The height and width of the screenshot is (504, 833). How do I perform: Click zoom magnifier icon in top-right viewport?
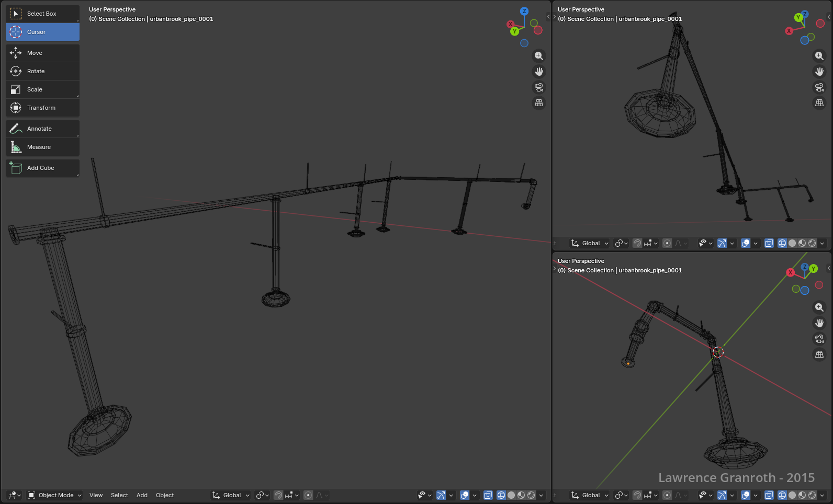[x=819, y=56]
